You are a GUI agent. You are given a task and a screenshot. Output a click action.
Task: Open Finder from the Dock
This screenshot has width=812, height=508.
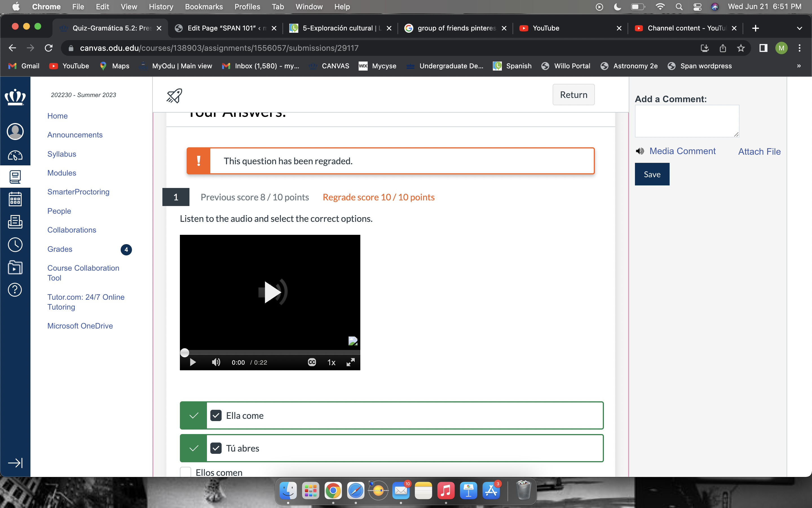click(288, 491)
